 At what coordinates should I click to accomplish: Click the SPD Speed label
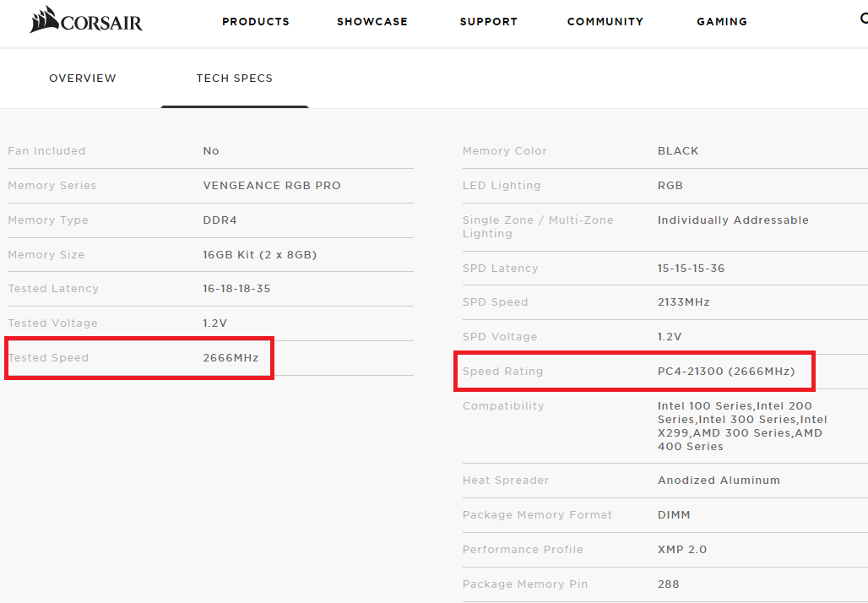point(495,301)
